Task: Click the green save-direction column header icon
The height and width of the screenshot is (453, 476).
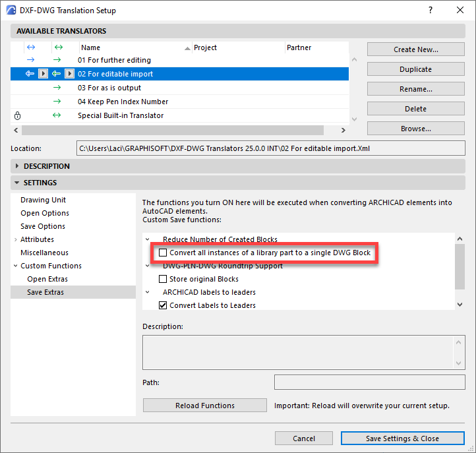Action: click(58, 47)
